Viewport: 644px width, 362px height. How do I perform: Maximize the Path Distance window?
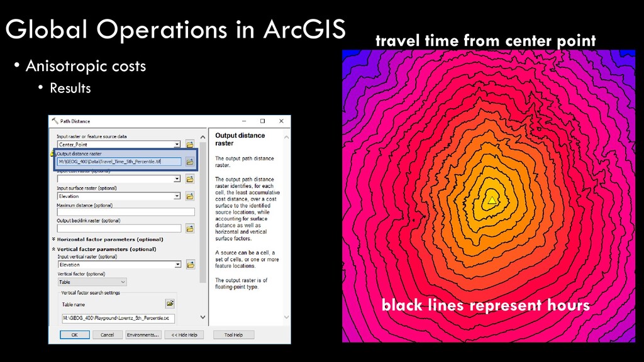[x=262, y=121]
